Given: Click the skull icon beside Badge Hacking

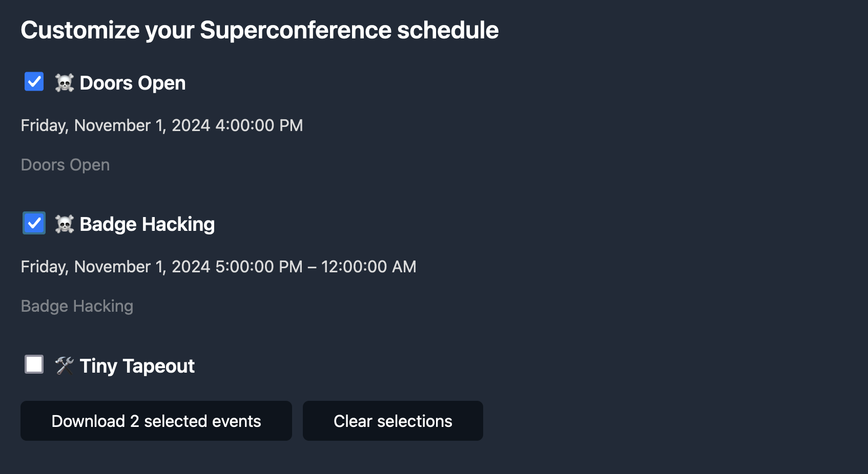Looking at the screenshot, I should click(65, 224).
